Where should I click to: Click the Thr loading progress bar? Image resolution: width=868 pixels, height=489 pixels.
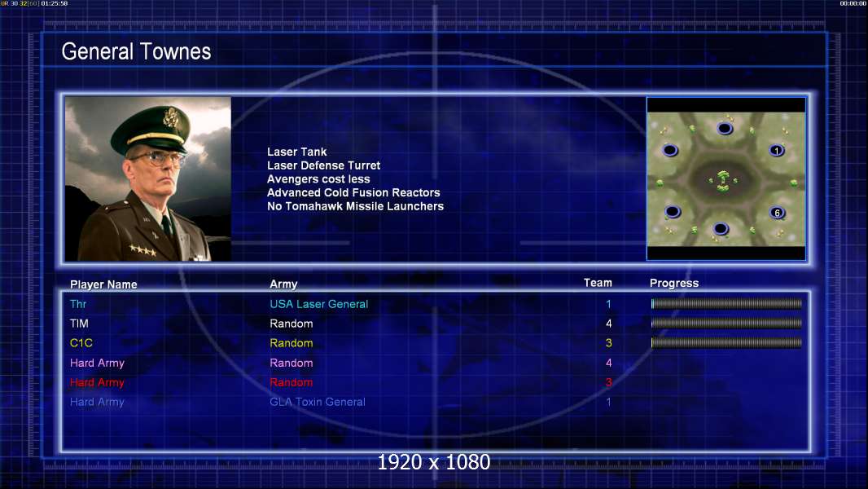726,303
